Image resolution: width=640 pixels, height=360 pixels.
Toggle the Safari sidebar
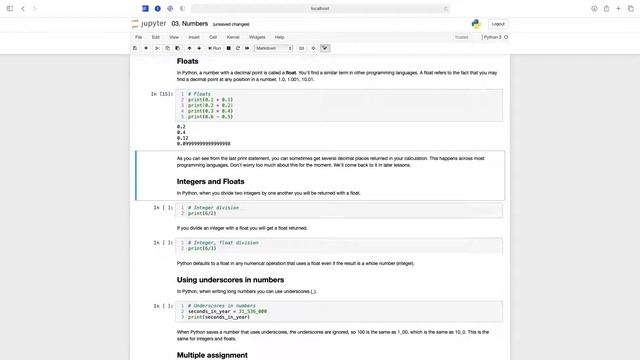(10, 8)
